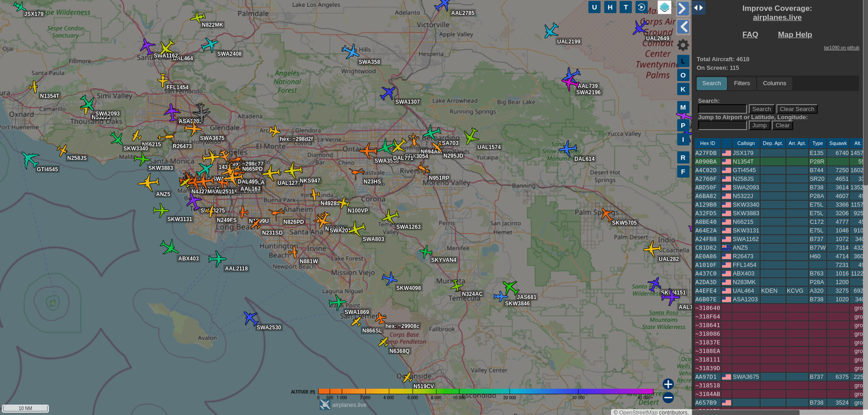Switch to the Columns tab
The height and width of the screenshot is (415, 868).
tap(774, 83)
